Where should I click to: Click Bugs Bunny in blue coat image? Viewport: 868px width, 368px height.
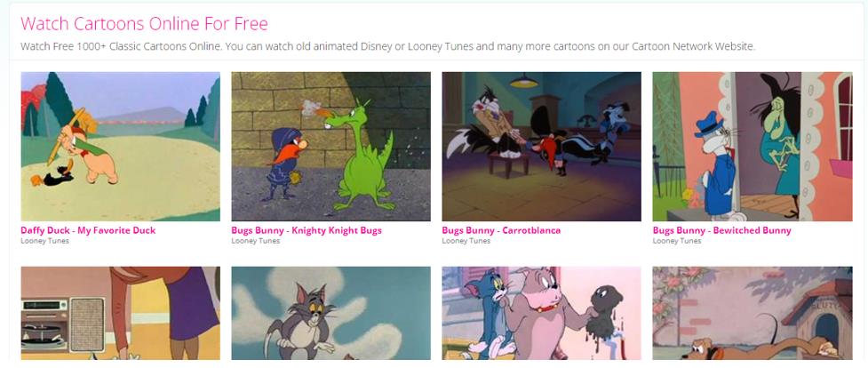714,166
